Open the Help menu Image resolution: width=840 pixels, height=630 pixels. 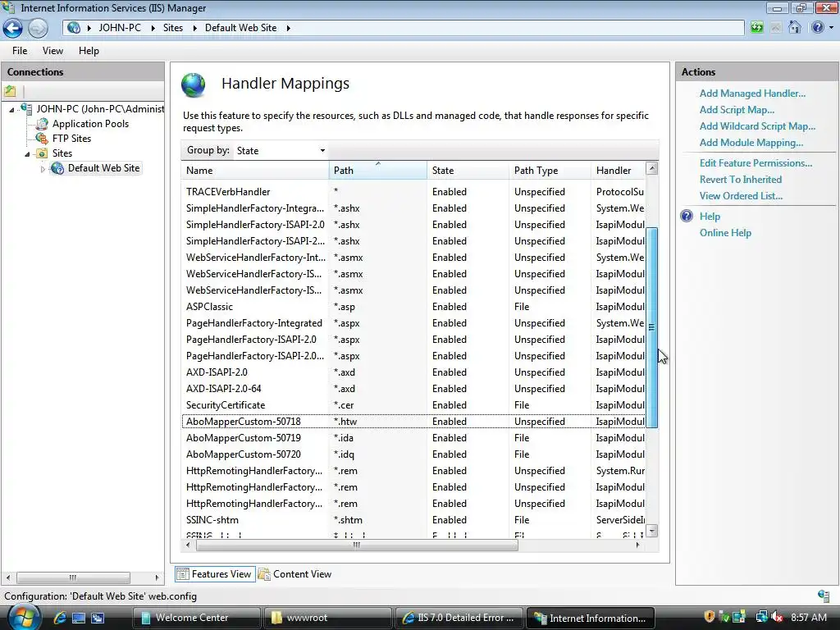click(x=89, y=51)
